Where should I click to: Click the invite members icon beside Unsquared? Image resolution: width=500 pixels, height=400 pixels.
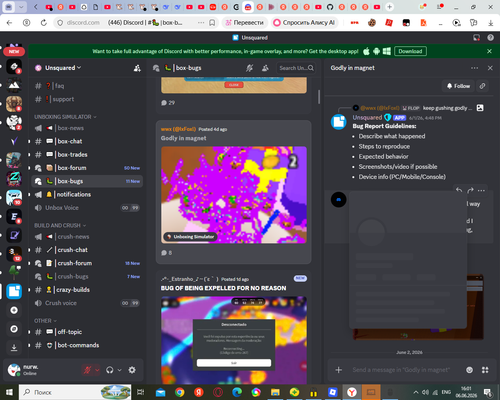(137, 68)
